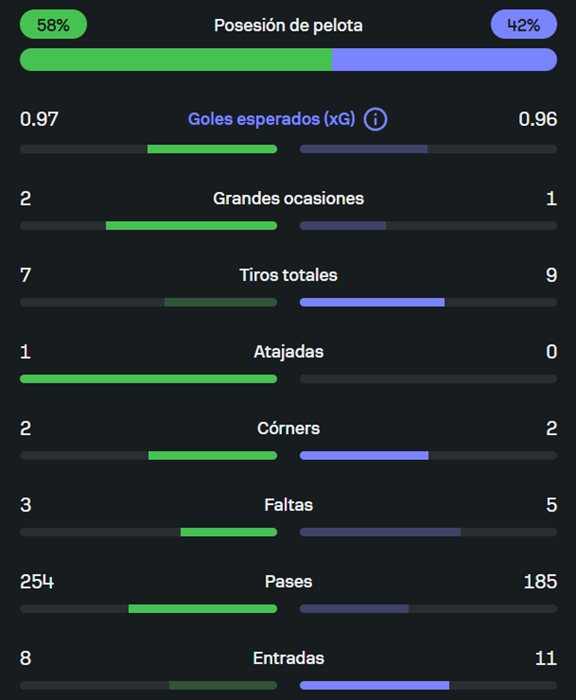Click the purple section of possession bar
Viewport: 576px width, 700px height.
coord(445,59)
